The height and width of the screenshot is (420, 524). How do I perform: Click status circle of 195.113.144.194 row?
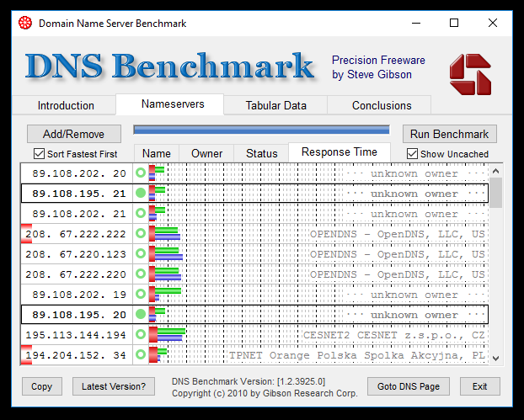click(x=141, y=335)
